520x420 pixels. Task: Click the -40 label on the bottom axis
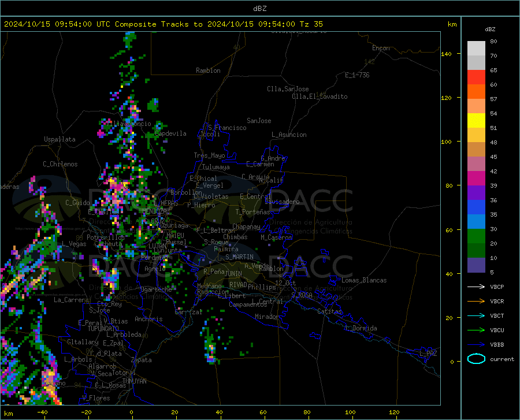coord(42,412)
